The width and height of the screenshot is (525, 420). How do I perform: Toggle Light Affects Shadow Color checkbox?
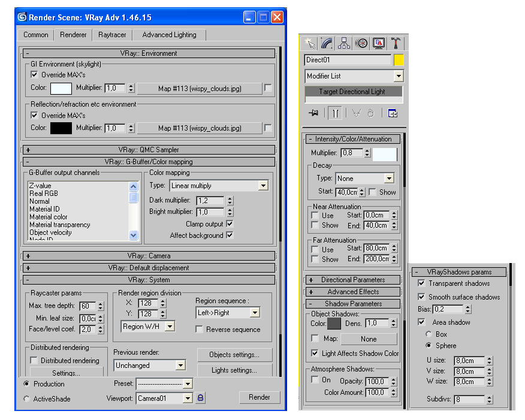click(315, 353)
